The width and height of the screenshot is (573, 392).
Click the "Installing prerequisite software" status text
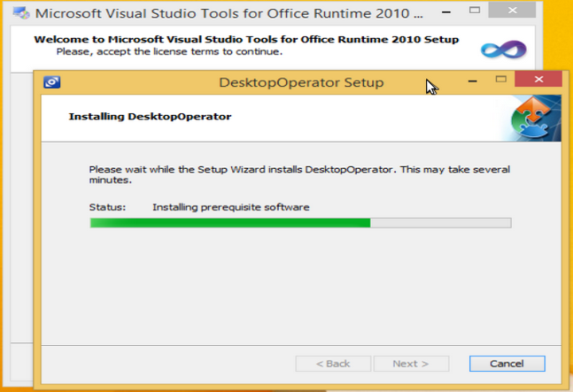point(230,207)
